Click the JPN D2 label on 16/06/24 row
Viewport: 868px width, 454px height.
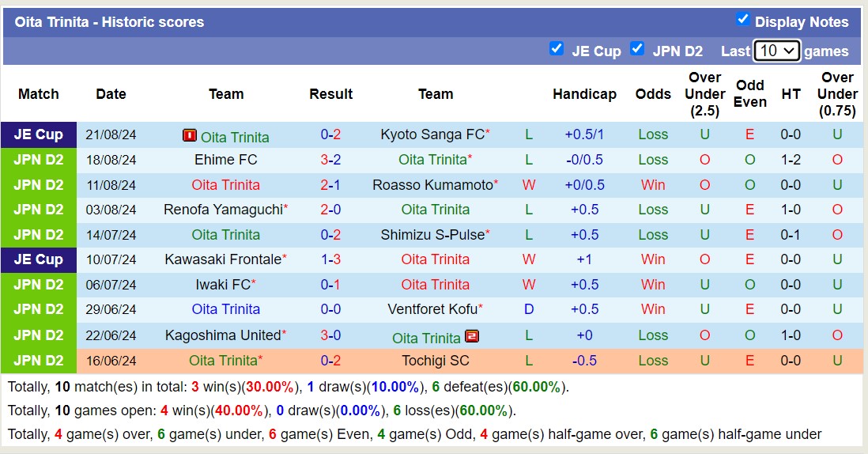coord(39,361)
